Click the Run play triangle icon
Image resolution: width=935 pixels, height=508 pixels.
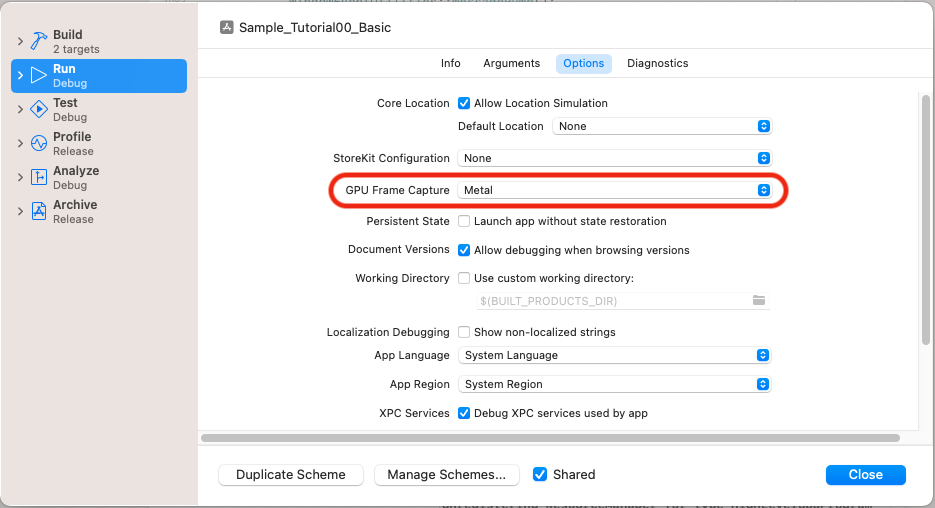(x=39, y=75)
